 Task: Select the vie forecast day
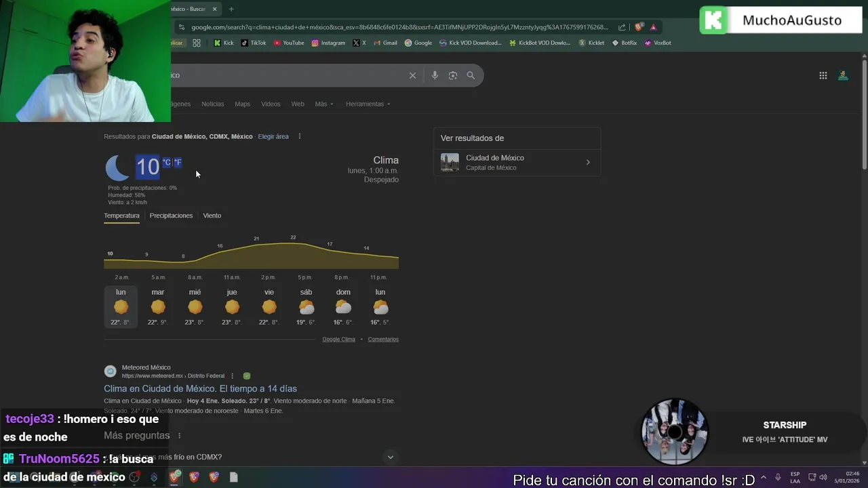(x=269, y=307)
